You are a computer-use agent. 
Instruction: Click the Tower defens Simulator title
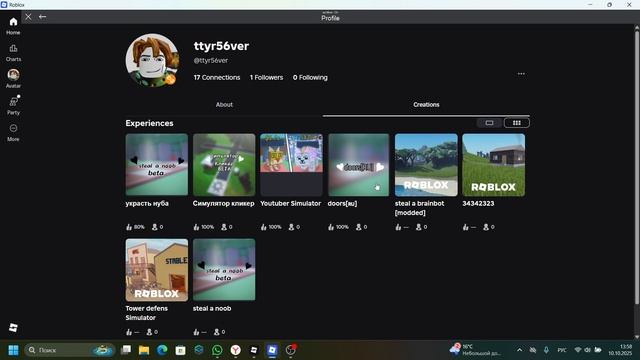coord(147,313)
